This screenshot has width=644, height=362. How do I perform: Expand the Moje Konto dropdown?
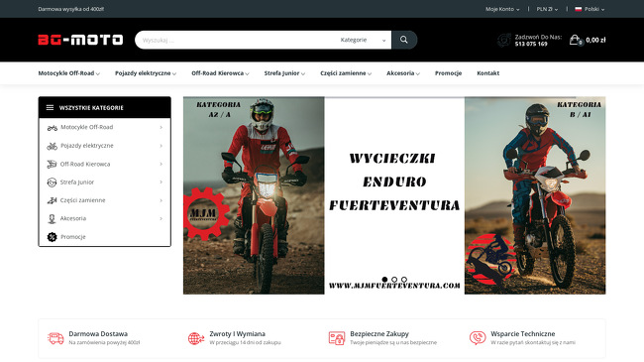coord(502,9)
